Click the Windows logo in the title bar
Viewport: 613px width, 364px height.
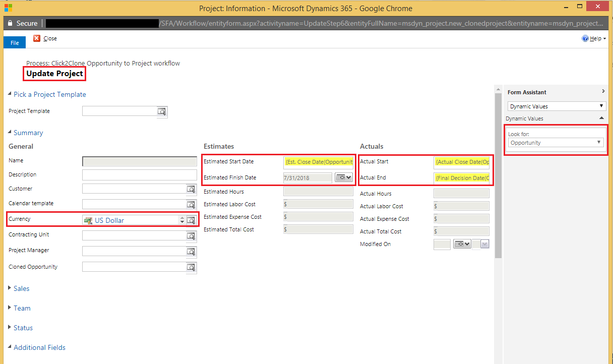9,8
